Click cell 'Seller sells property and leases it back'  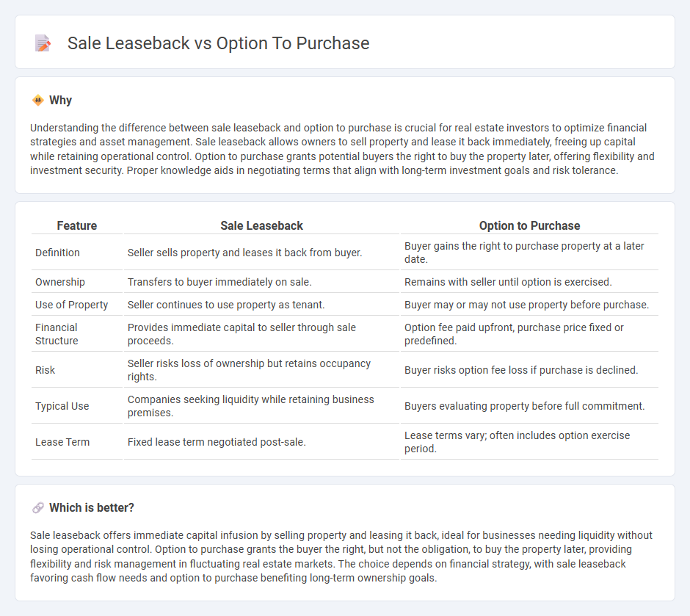tap(261, 253)
